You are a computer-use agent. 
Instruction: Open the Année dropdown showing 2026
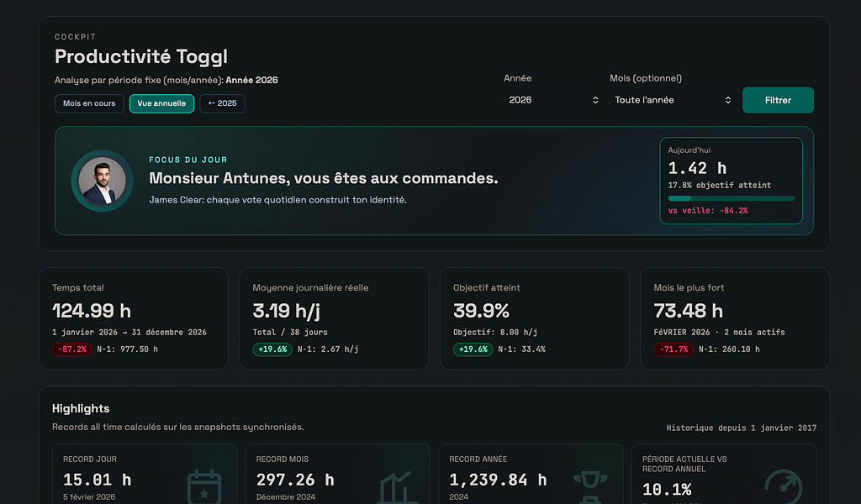coord(553,100)
